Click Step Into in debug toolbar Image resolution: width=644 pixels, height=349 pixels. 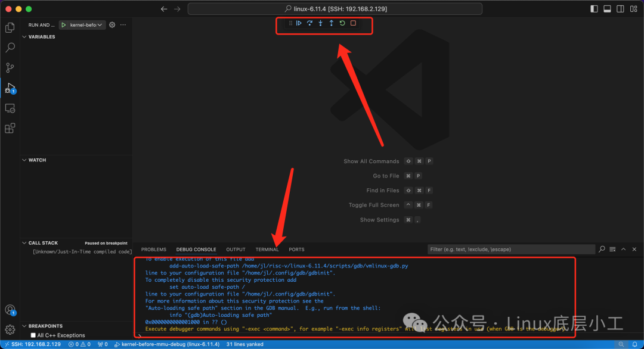[x=320, y=23]
